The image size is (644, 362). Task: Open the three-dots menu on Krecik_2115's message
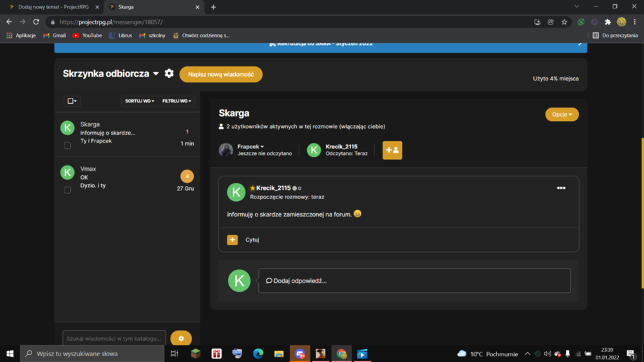pyautogui.click(x=561, y=188)
